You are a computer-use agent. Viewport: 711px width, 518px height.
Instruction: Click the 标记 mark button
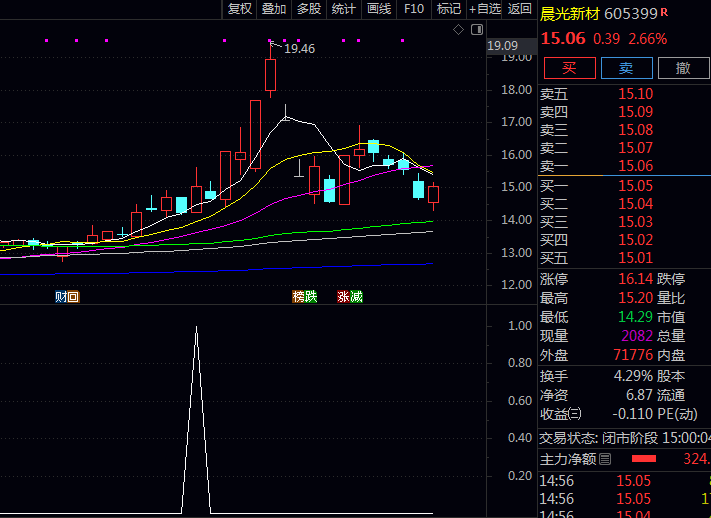[x=448, y=9]
